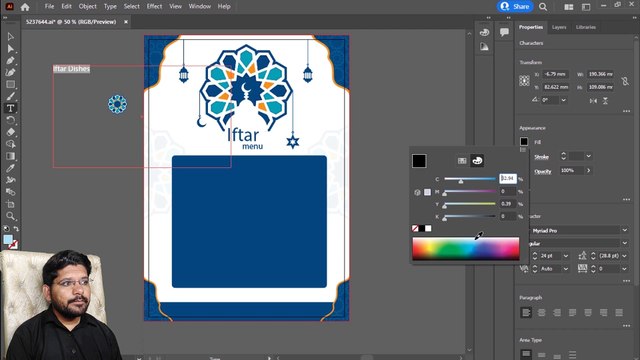The height and width of the screenshot is (360, 640).
Task: Open Stroke options link
Action: pos(541,157)
